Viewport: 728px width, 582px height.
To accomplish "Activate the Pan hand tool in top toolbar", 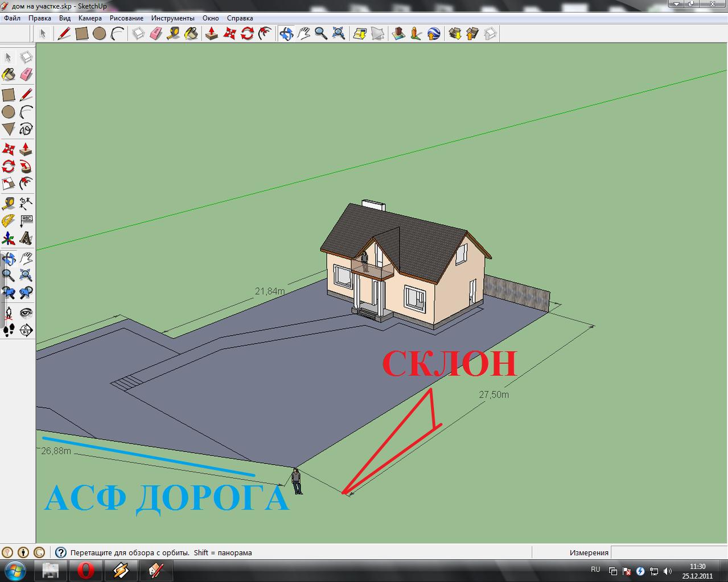I will coord(303,34).
